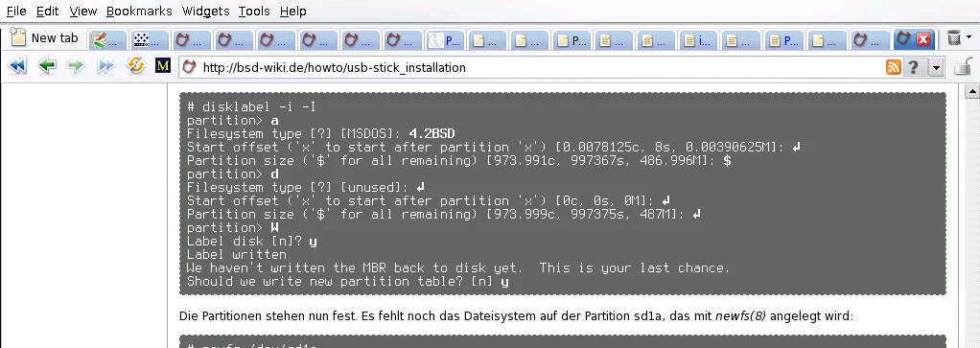Open the closed tabs trash can

pyautogui.click(x=954, y=37)
